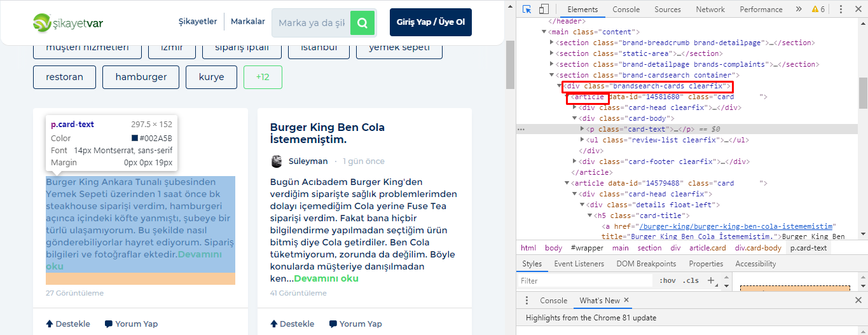This screenshot has height=335, width=868.
Task: Open the Event Listeners sidebar tab
Action: pyautogui.click(x=578, y=264)
